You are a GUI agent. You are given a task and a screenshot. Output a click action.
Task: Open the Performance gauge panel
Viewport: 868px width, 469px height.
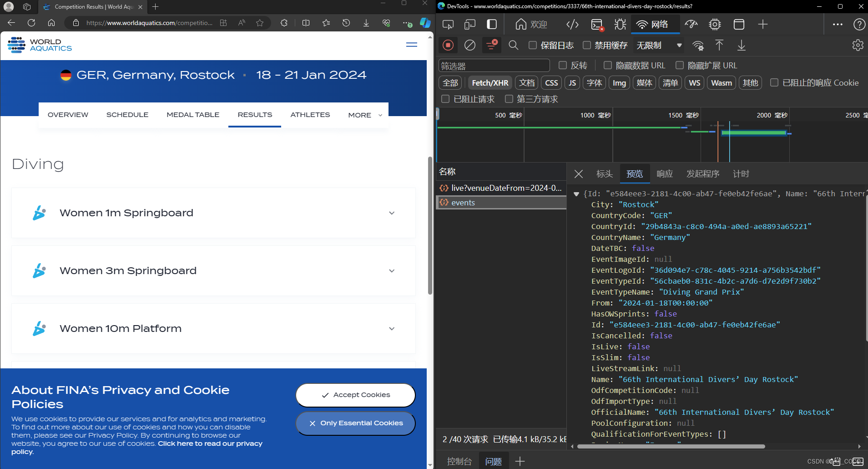691,24
